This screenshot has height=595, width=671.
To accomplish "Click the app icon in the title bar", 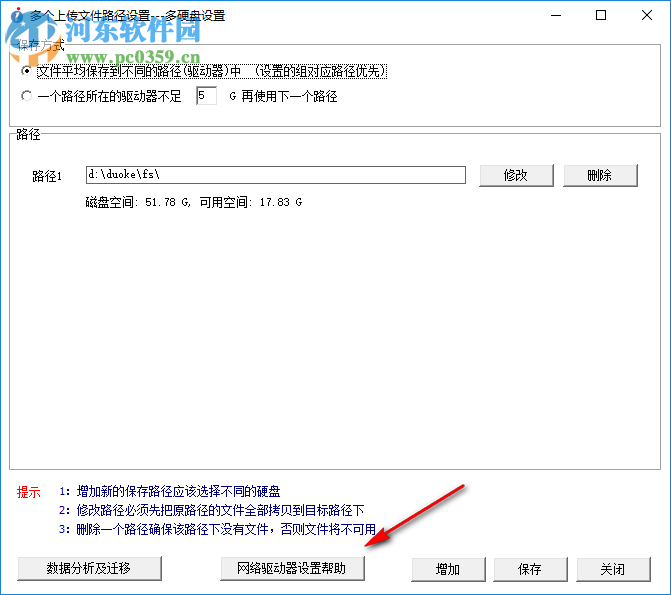I will 16,15.
